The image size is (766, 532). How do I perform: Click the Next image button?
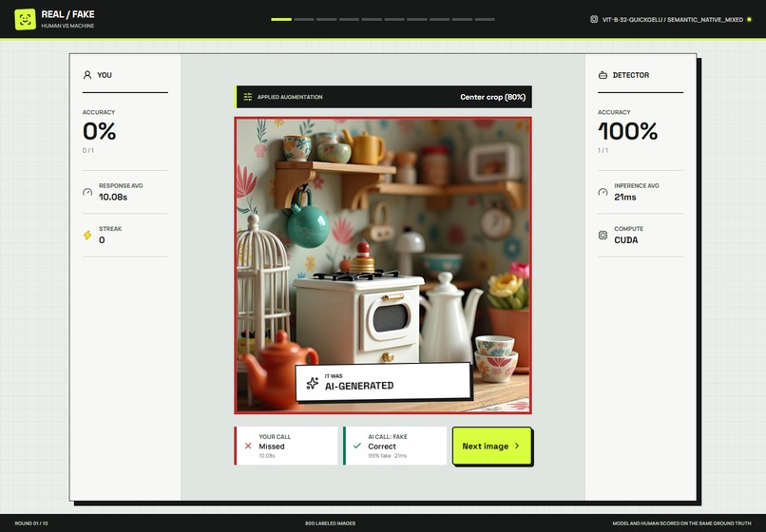click(492, 446)
